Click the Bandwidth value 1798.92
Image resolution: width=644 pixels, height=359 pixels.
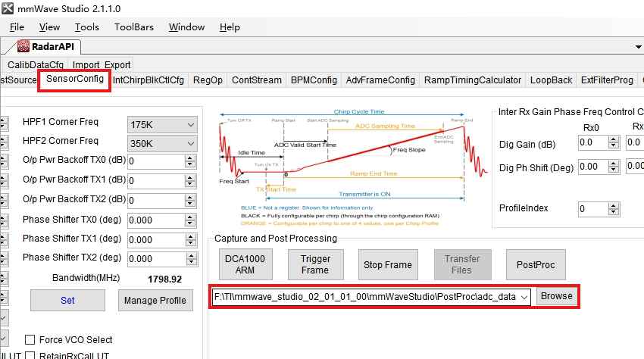tap(164, 279)
